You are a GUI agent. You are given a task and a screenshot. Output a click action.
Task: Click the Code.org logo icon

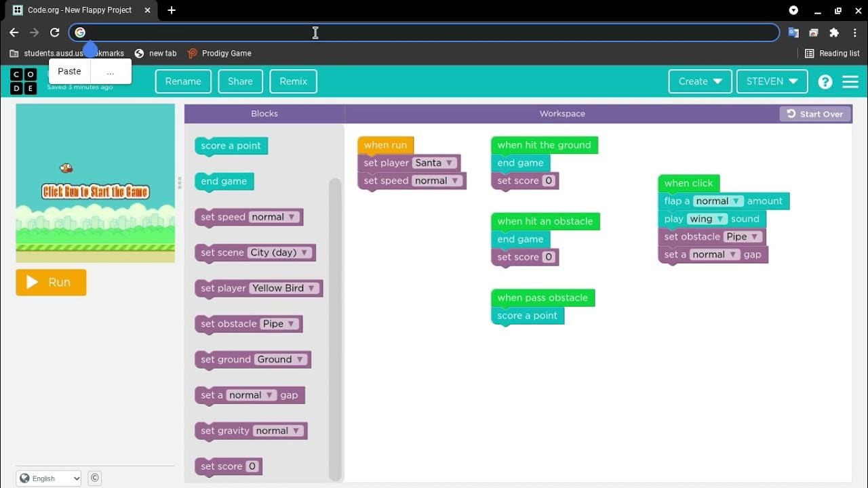click(x=24, y=81)
